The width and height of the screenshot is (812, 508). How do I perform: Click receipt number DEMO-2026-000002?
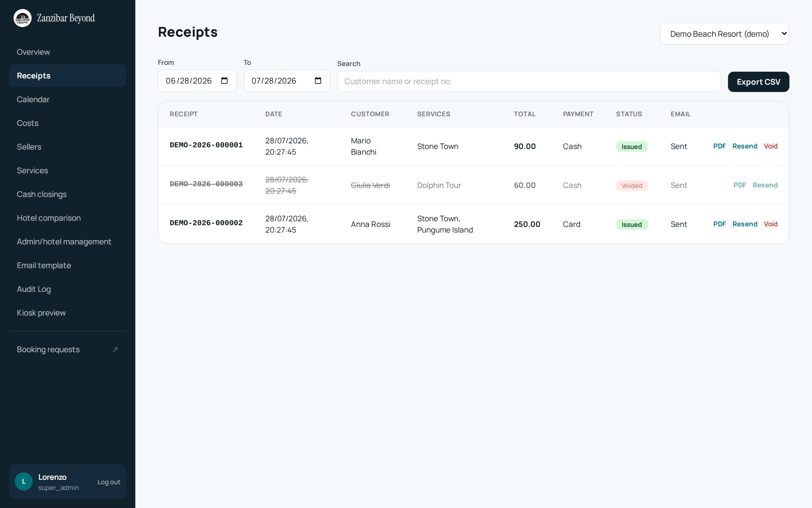click(206, 223)
